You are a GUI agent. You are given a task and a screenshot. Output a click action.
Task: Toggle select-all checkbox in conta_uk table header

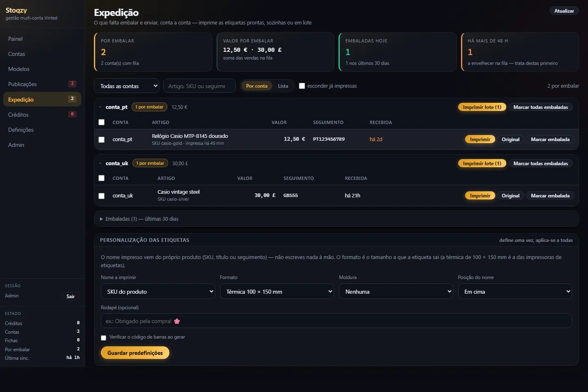click(x=102, y=178)
